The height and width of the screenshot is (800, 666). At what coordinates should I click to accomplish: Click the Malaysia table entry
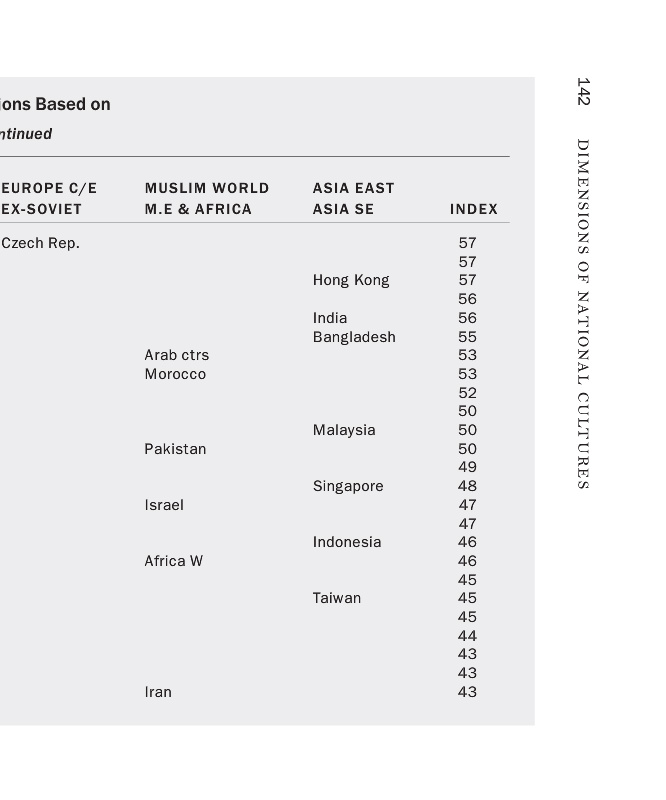tap(343, 430)
